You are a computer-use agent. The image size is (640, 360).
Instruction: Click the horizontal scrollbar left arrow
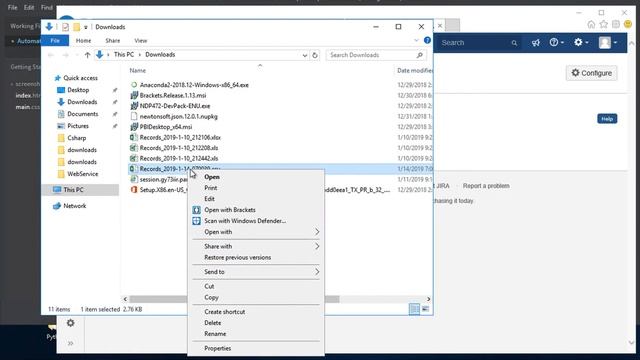click(x=125, y=299)
